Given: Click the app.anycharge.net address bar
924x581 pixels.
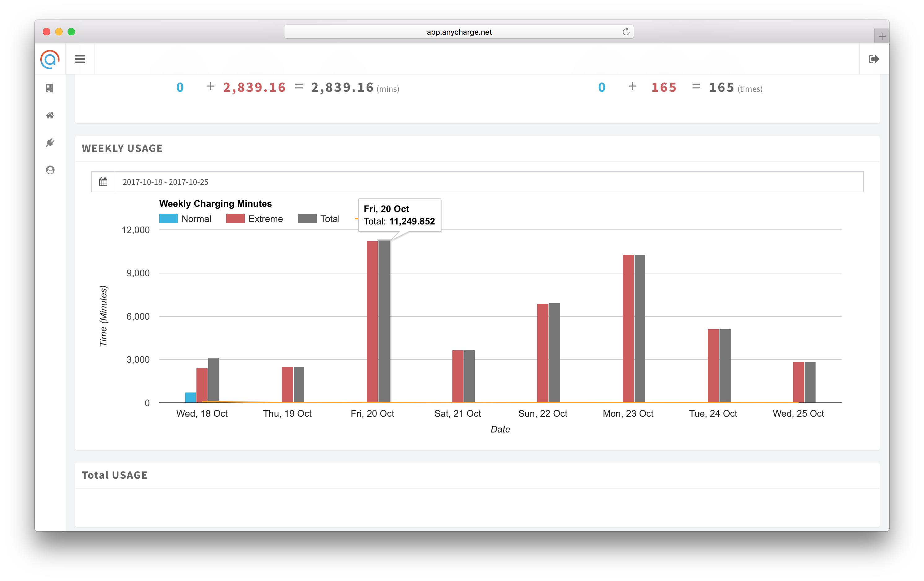Looking at the screenshot, I should (459, 32).
